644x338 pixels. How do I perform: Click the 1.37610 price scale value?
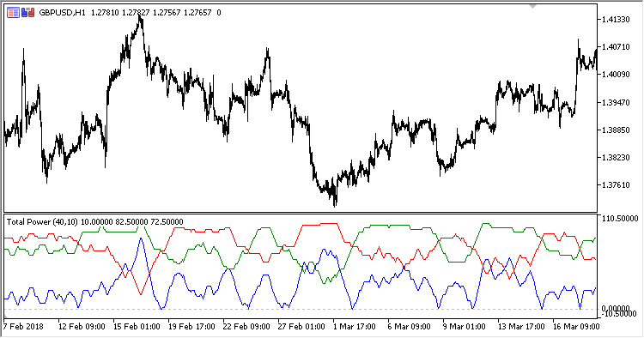616,184
